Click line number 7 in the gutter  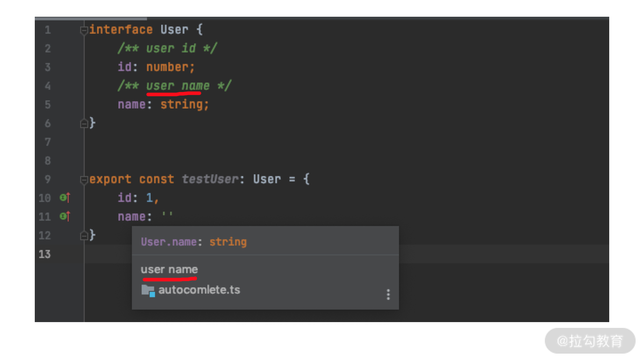coord(48,142)
